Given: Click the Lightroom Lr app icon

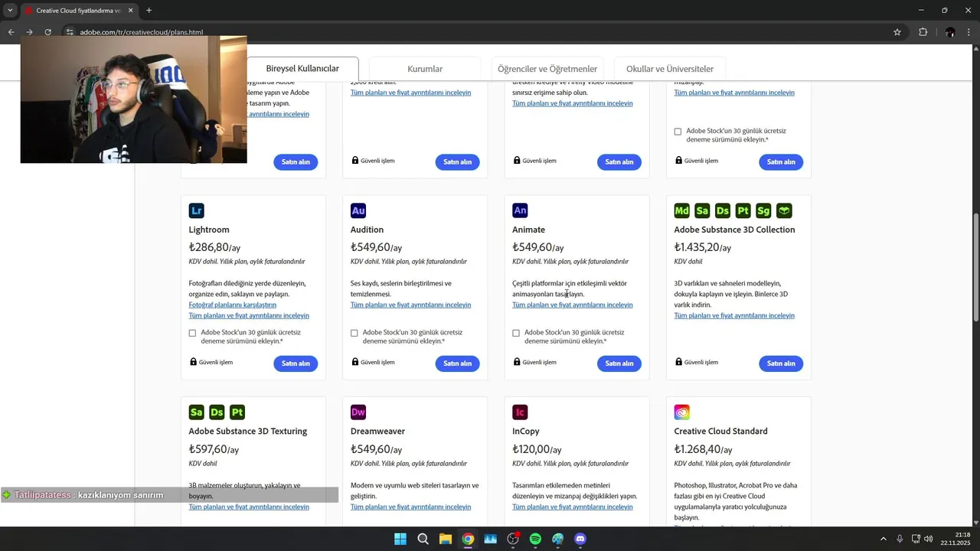Looking at the screenshot, I should tap(197, 210).
